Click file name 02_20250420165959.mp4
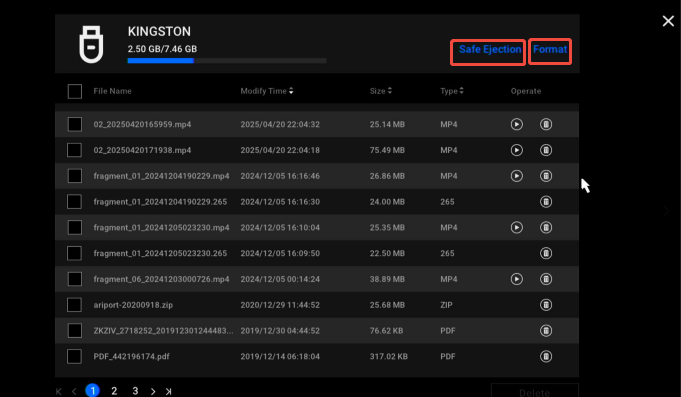This screenshot has width=681, height=397. 142,124
